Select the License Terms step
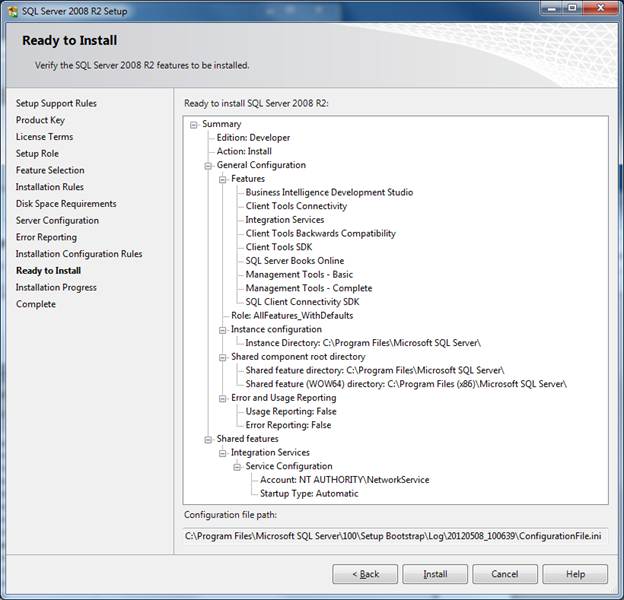624x600 pixels. pos(45,137)
